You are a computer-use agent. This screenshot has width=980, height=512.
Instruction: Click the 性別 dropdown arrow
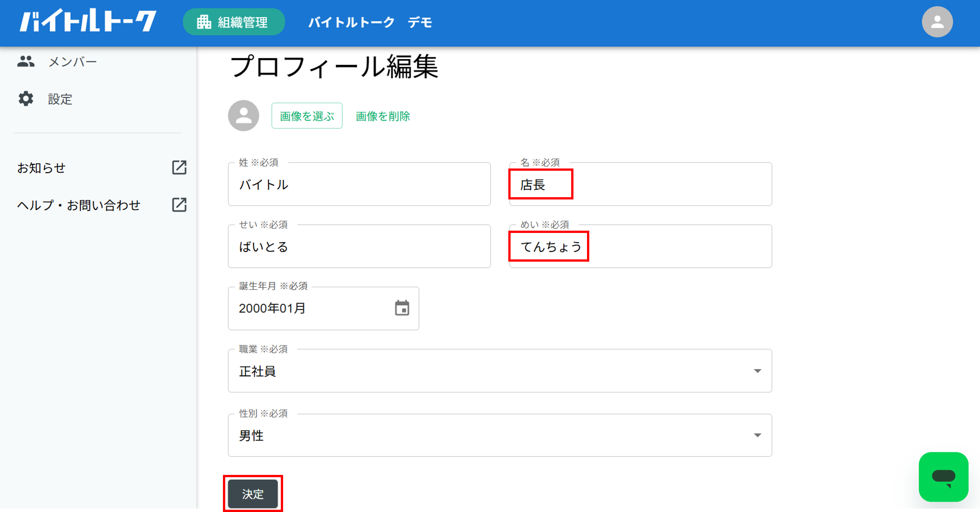[757, 435]
